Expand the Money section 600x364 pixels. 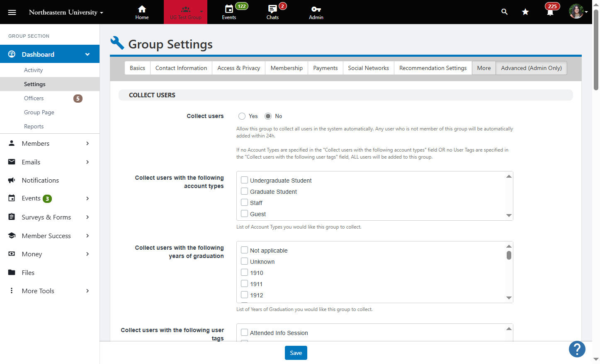pos(87,254)
